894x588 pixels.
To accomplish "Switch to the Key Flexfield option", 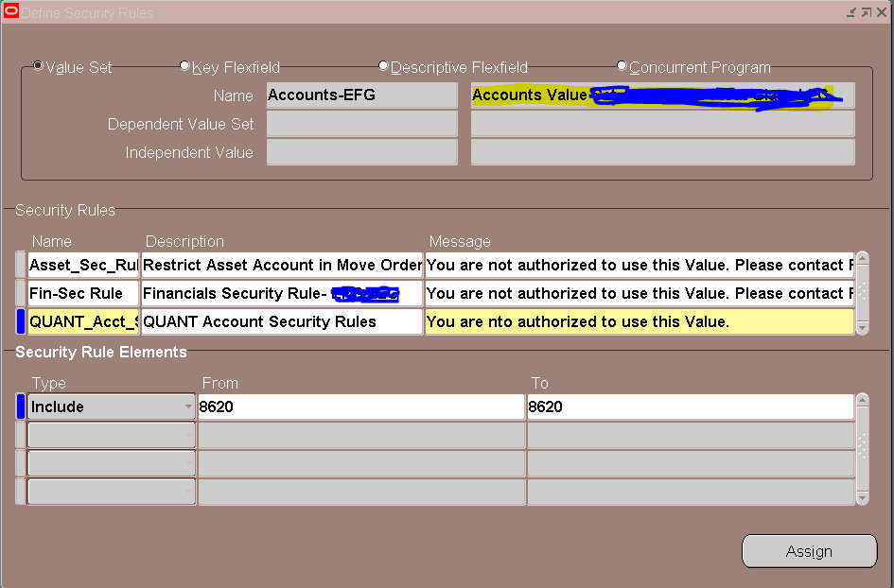I will coord(185,65).
